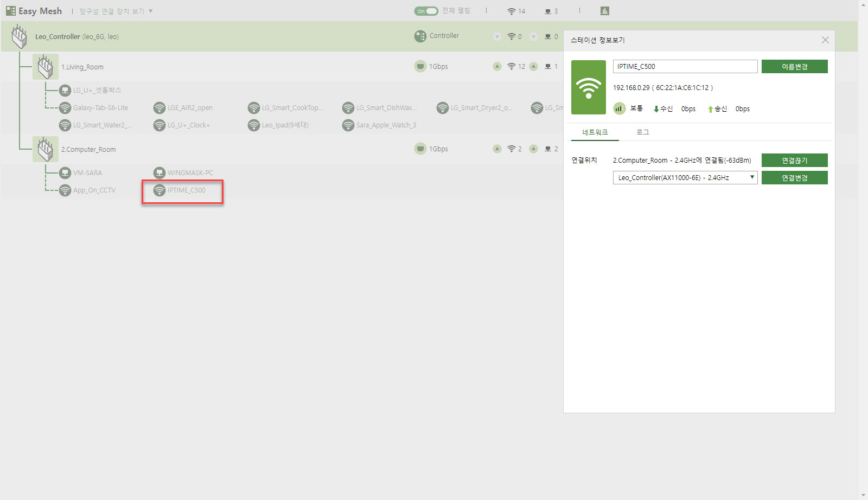This screenshot has width=868, height=500.
Task: Select the VM-SARA wired device icon
Action: coord(65,172)
